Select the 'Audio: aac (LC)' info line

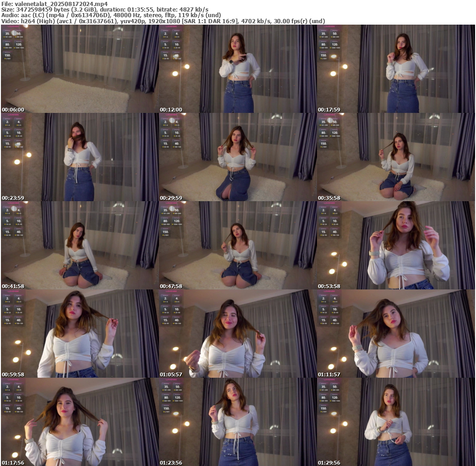(x=111, y=15)
